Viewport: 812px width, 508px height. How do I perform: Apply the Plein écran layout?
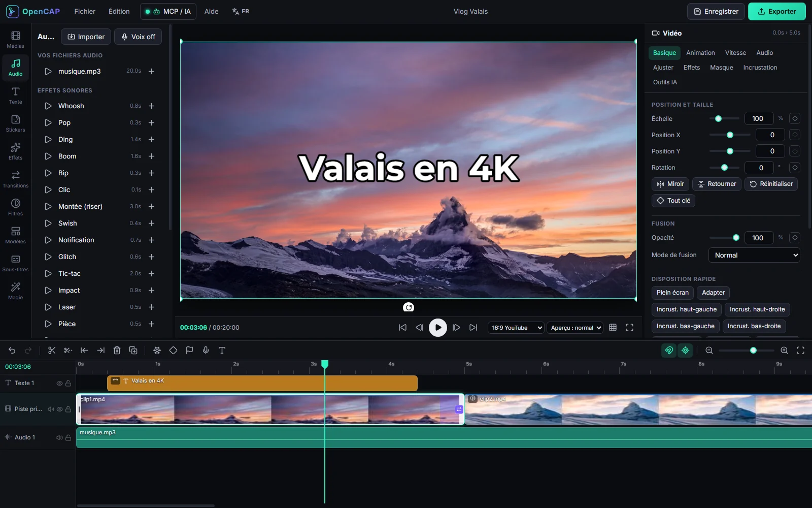[672, 293]
